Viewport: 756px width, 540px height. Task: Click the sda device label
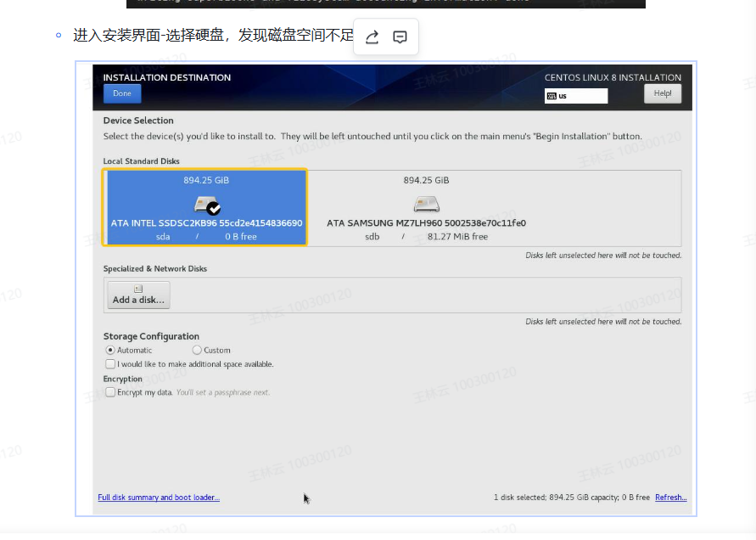(x=163, y=236)
